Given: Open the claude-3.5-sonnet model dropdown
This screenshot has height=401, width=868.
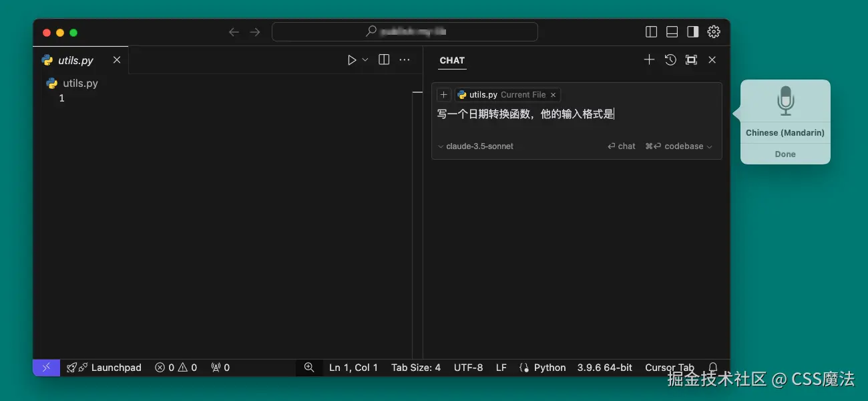Looking at the screenshot, I should pos(475,146).
